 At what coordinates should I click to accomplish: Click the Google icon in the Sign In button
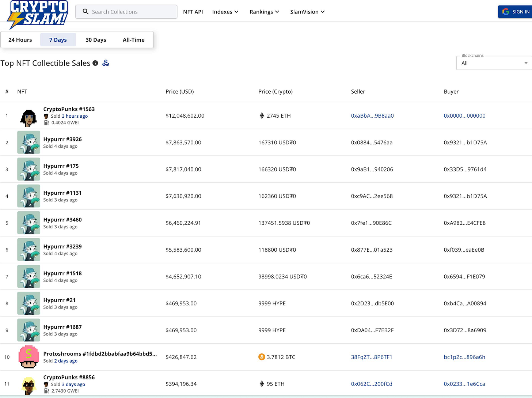(506, 12)
